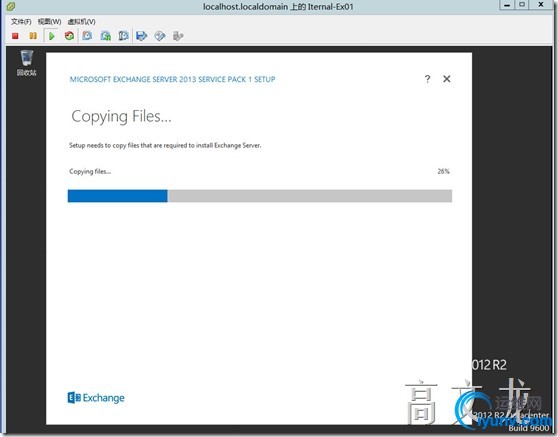Open the 虚拟机(V) menu
Viewport: 558px width, 437px height.
coord(81,22)
